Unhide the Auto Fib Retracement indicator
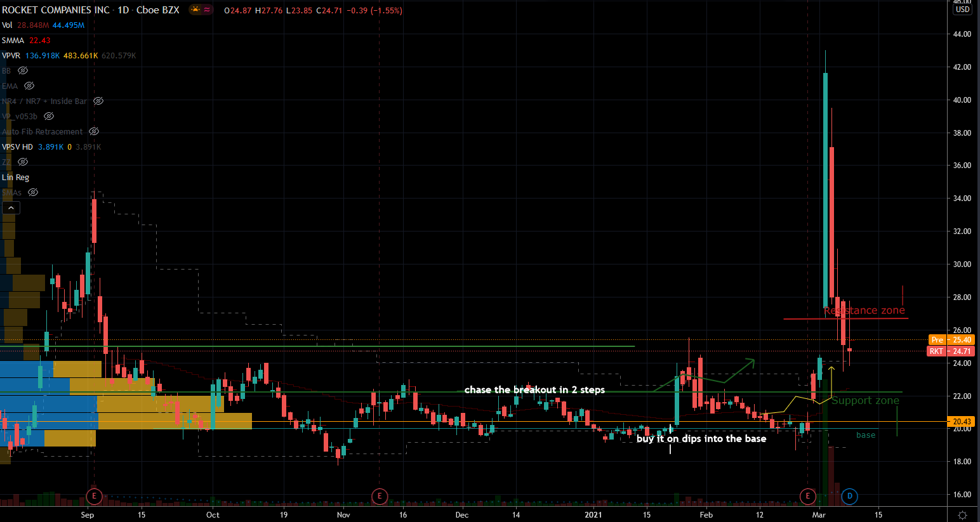 pos(94,132)
